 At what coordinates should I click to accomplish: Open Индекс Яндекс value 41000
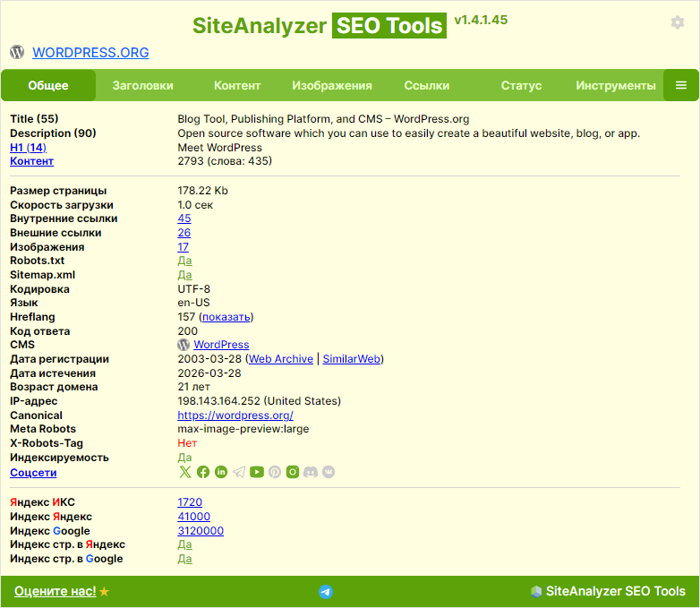193,517
